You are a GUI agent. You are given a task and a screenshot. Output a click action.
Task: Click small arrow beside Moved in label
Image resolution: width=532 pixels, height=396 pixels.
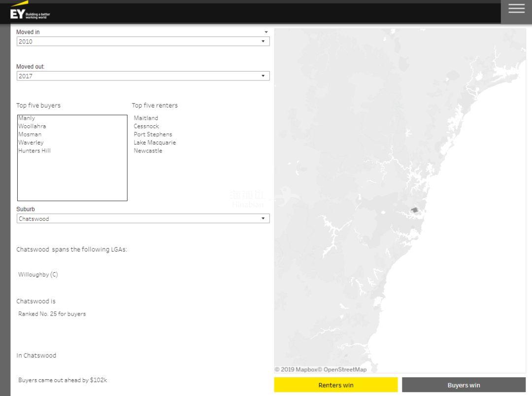[x=266, y=32]
